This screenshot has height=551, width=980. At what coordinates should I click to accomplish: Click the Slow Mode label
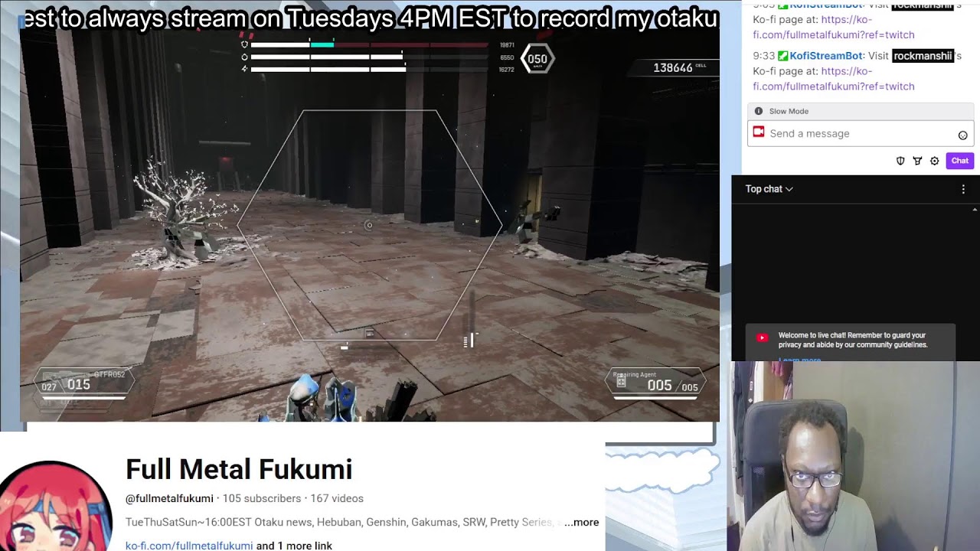789,111
